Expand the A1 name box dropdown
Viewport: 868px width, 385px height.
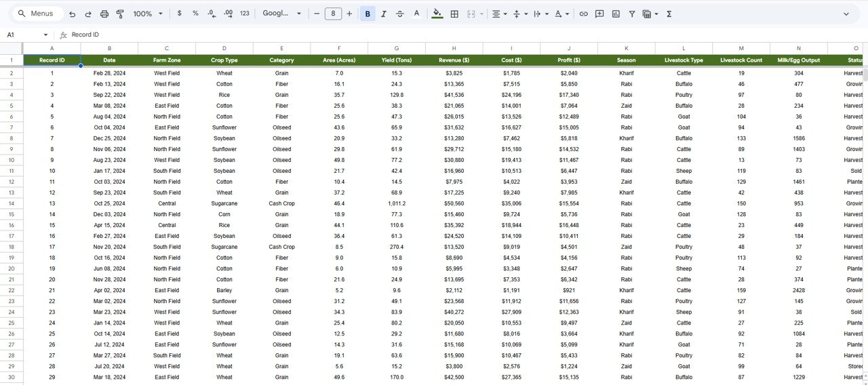click(x=45, y=35)
